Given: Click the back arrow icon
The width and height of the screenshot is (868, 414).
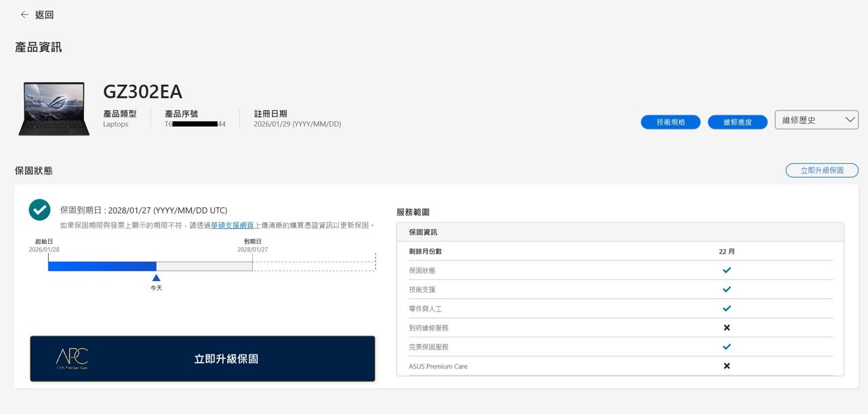Looking at the screenshot, I should (x=24, y=14).
